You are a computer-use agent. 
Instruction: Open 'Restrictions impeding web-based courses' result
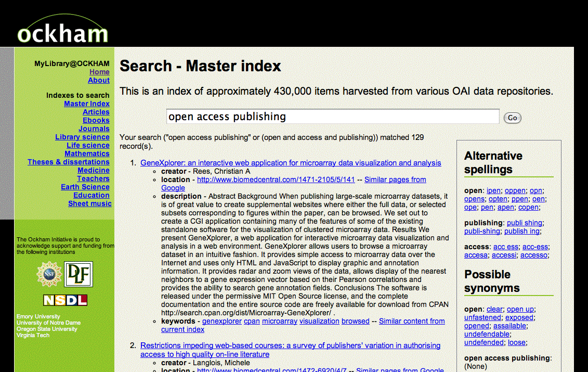pyautogui.click(x=290, y=345)
